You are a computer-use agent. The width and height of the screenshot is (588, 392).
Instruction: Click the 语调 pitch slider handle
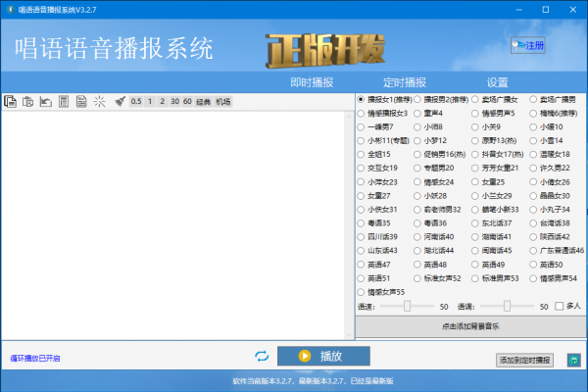click(x=507, y=306)
